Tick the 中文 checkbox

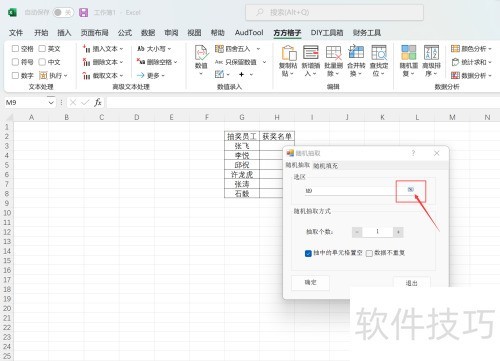point(42,62)
